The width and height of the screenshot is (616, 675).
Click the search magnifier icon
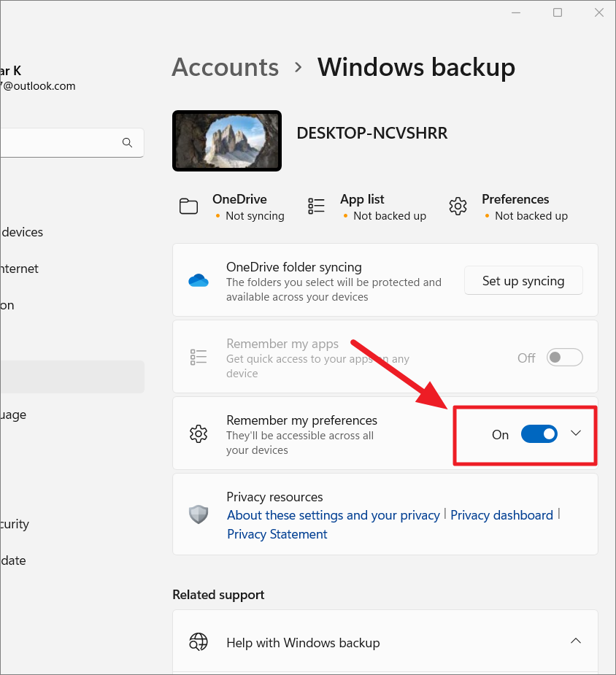coord(127,142)
